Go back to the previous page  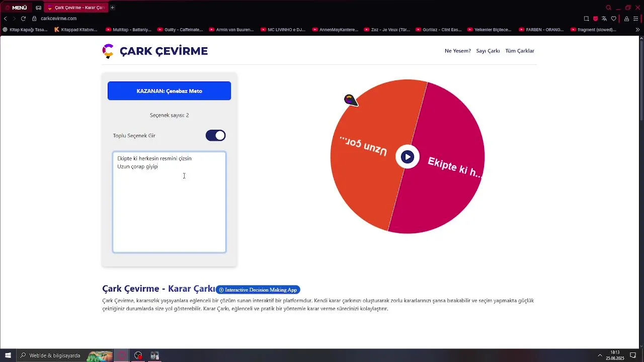6,19
